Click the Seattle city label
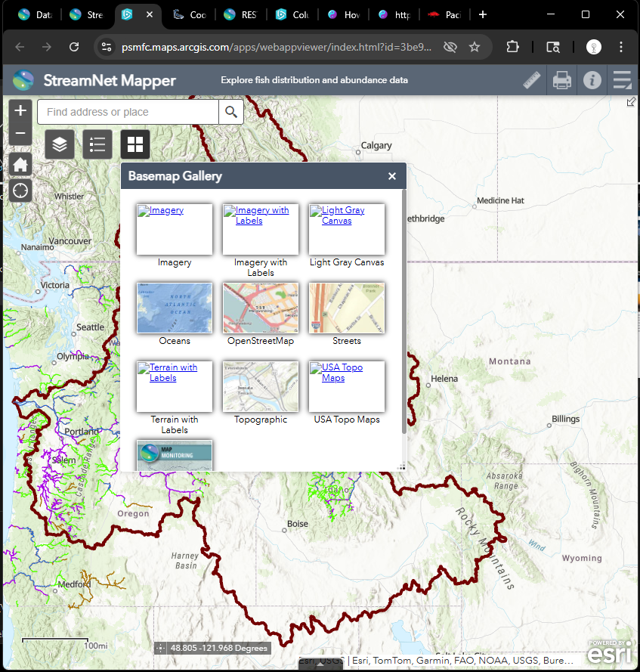Screen dimensions: 640x672 tap(91, 327)
